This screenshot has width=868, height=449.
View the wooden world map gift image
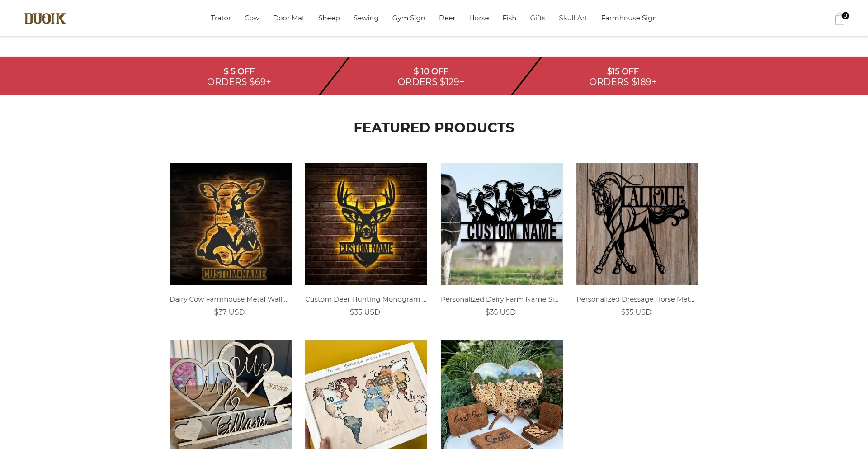tap(366, 395)
